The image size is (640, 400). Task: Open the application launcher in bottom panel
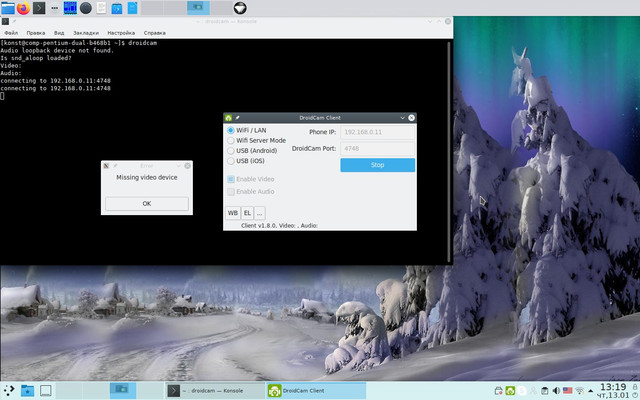pyautogui.click(x=9, y=391)
